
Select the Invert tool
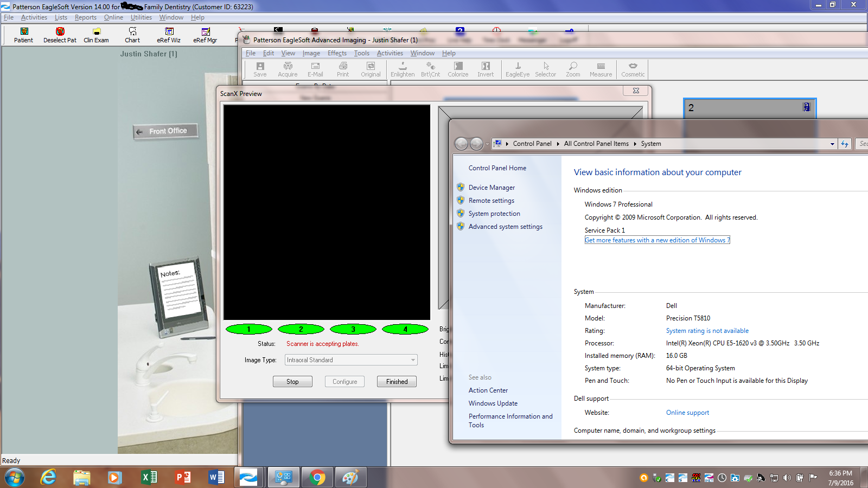coord(486,69)
